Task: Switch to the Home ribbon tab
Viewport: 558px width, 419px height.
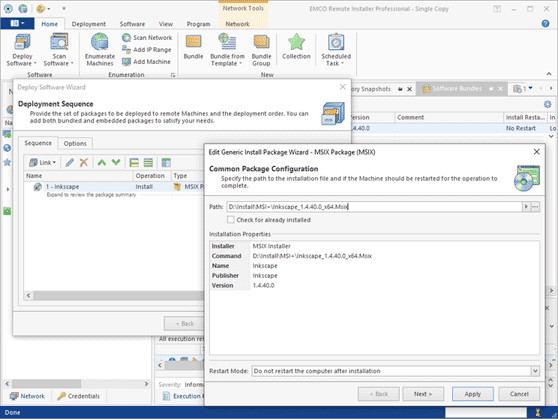Action: 49,24
